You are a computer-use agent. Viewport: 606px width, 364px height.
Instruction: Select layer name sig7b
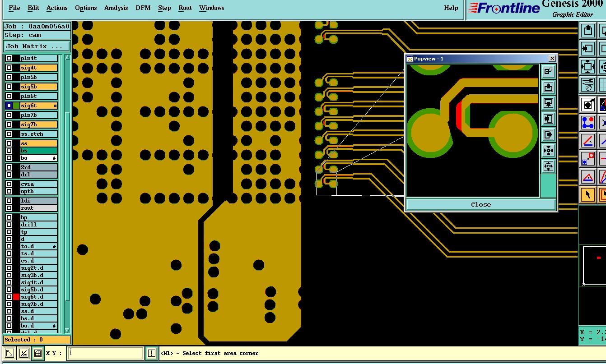pos(39,124)
